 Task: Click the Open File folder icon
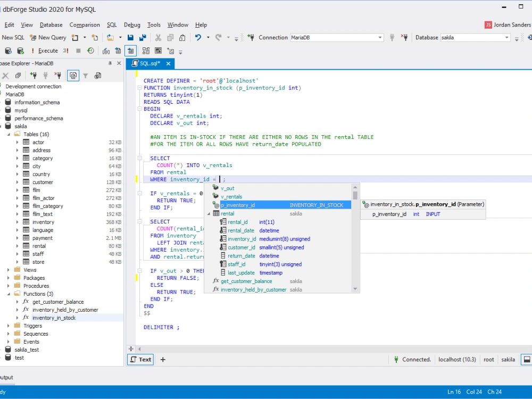110,38
